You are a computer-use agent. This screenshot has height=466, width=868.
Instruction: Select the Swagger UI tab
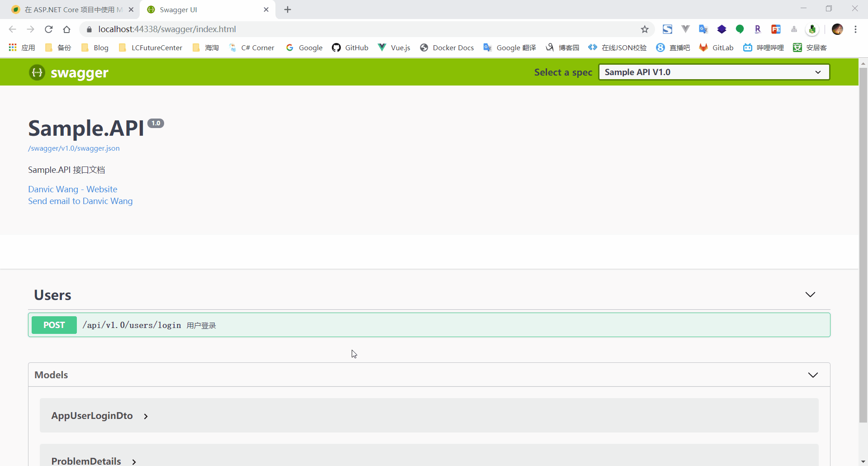(208, 10)
